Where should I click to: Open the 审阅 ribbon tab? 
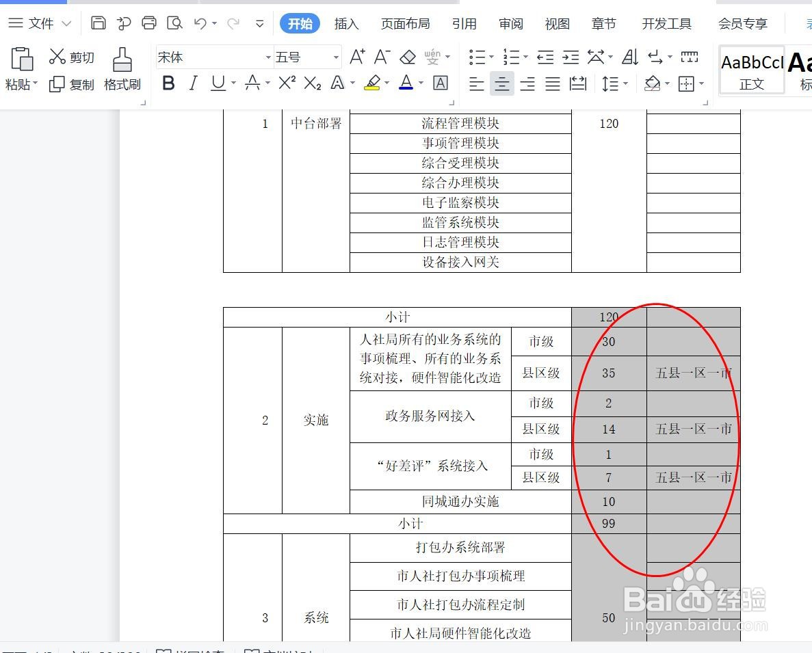[510, 23]
